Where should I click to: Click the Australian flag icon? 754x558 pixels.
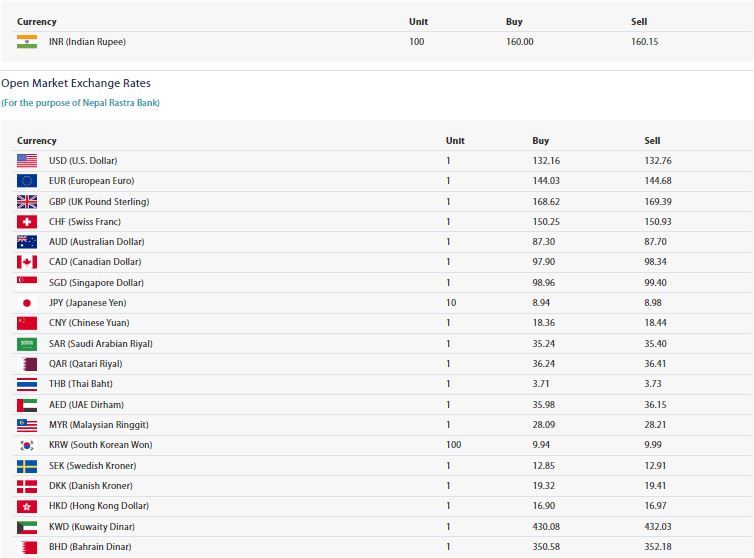tap(27, 242)
